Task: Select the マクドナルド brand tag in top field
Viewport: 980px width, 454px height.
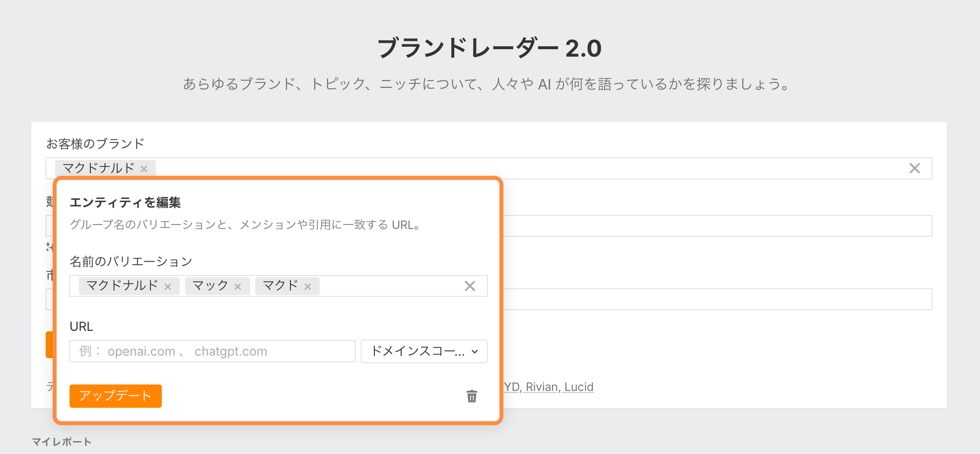Action: click(x=98, y=168)
